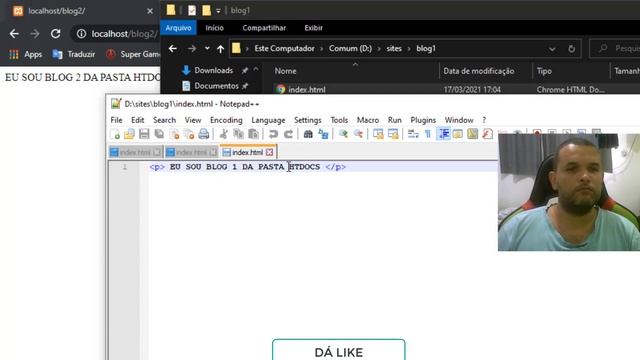
Task: Click 'Comum (D:)' in Explorer path
Action: (350, 49)
